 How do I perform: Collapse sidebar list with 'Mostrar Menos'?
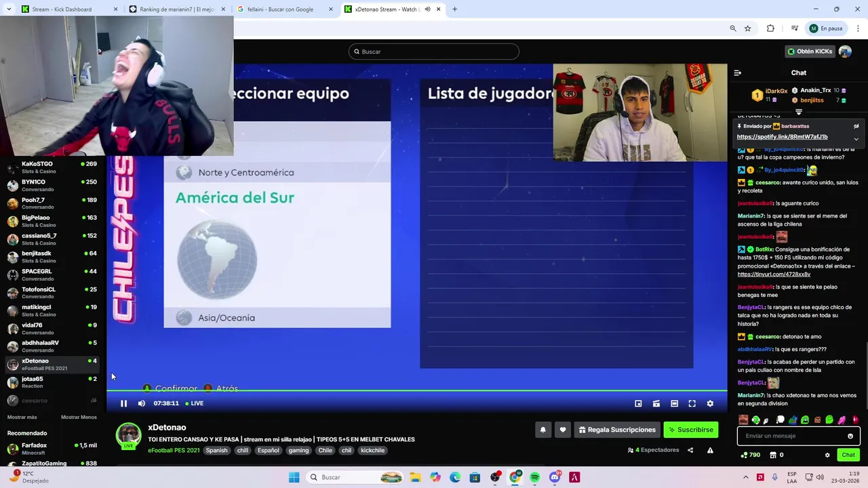(79, 417)
